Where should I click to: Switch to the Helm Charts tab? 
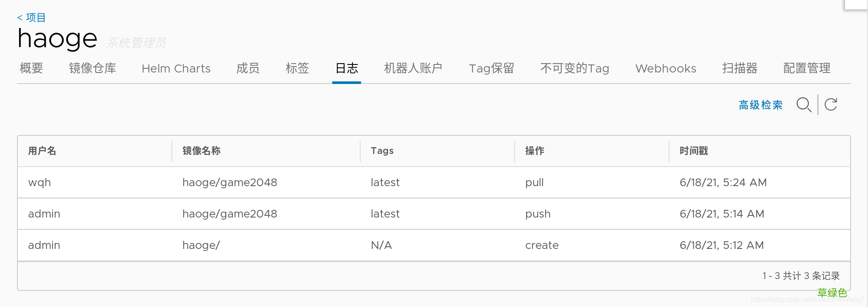coord(176,68)
